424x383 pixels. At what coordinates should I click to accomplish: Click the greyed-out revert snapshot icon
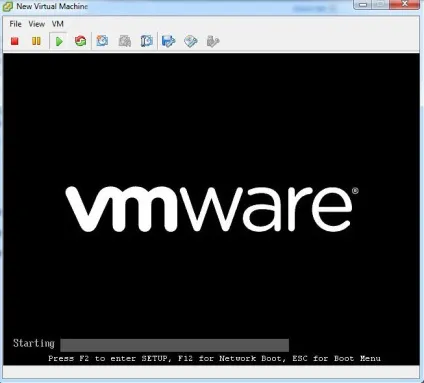[x=125, y=41]
